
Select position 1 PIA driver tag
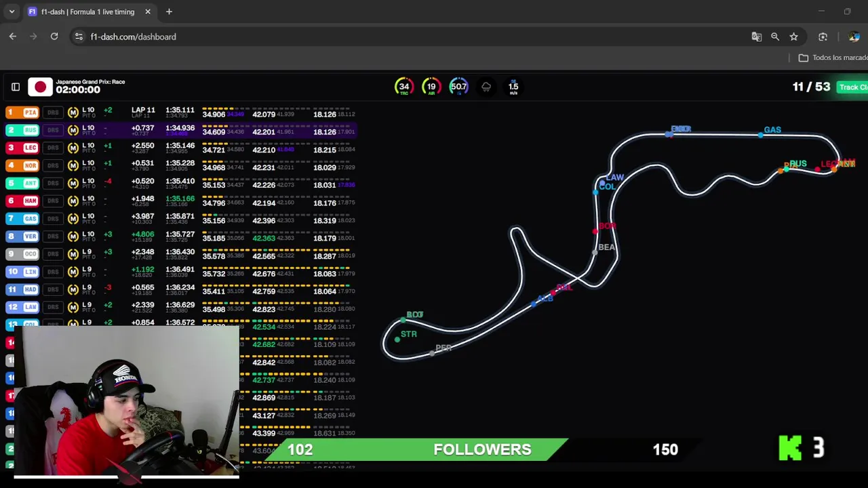coord(22,113)
